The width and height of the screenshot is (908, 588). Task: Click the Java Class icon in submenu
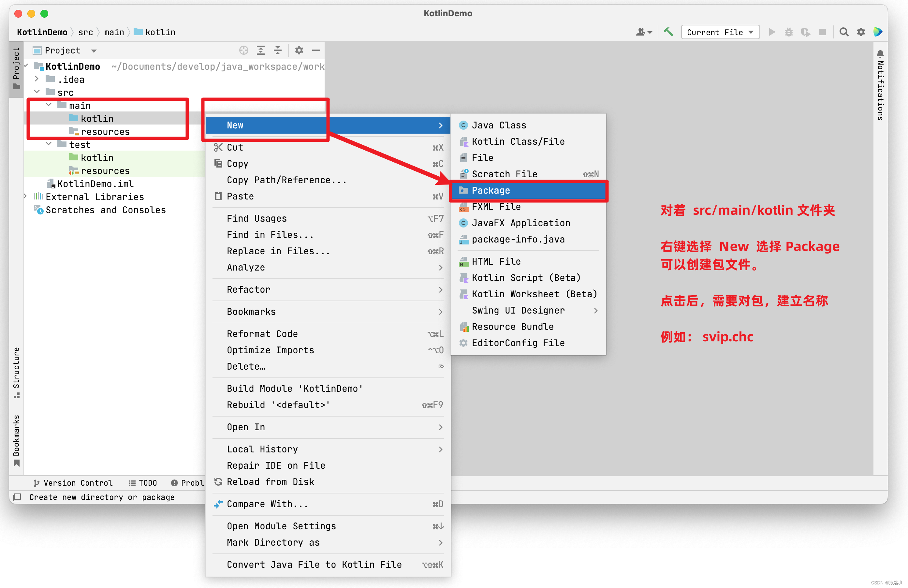(463, 125)
